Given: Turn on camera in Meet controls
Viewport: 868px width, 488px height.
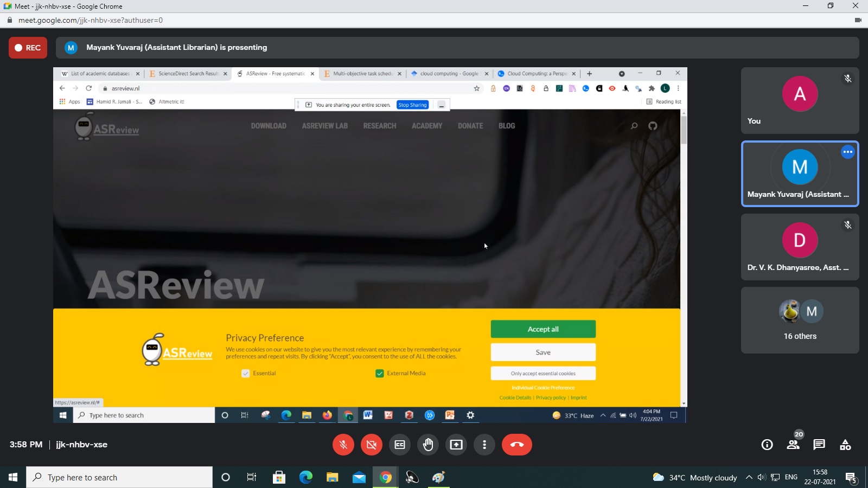Looking at the screenshot, I should pyautogui.click(x=372, y=445).
